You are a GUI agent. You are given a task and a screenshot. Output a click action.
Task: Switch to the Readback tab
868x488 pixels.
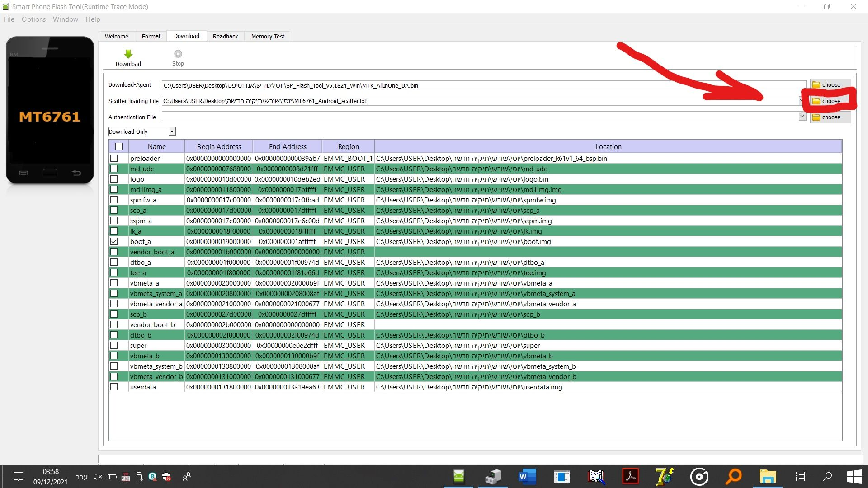pyautogui.click(x=225, y=36)
